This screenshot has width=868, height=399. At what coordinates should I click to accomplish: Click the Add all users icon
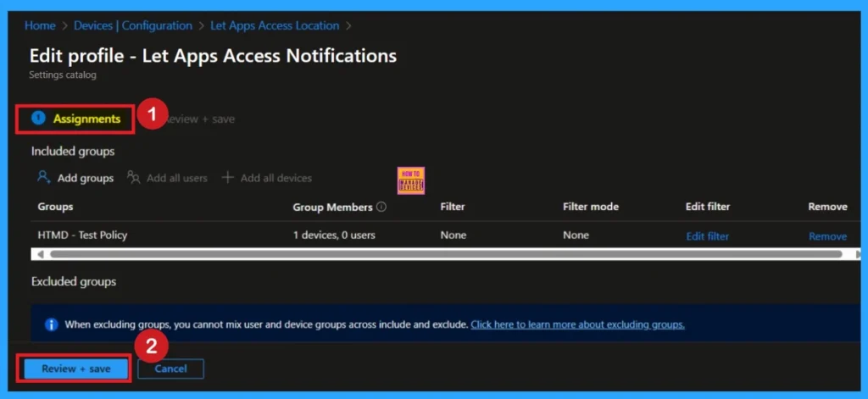coord(133,178)
